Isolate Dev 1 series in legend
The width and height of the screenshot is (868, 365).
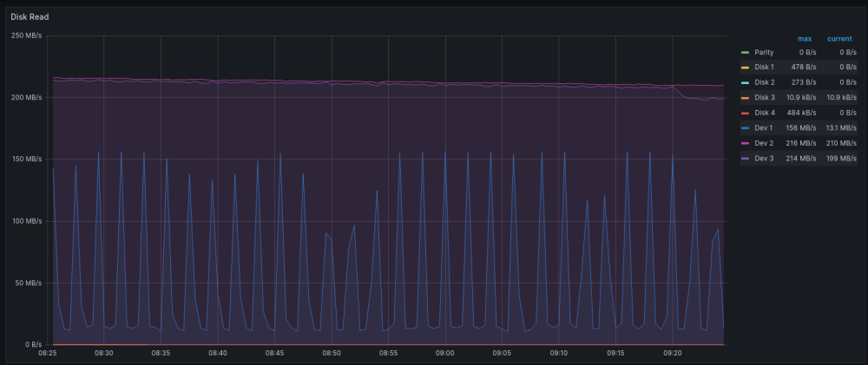click(764, 128)
